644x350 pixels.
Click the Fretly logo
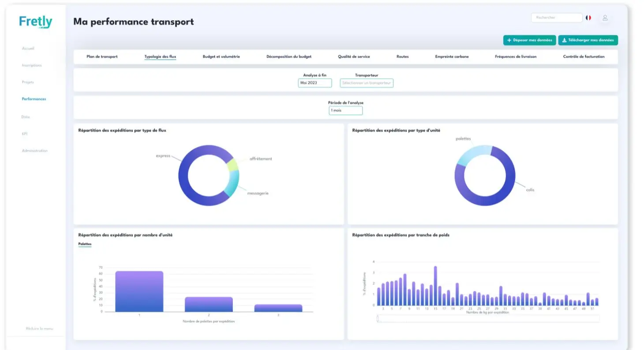pos(36,22)
